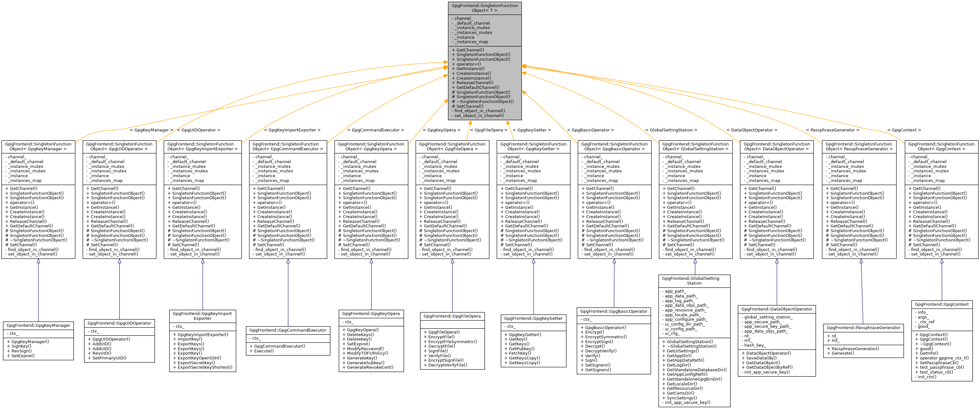The width and height of the screenshot is (980, 409).
Task: Click the '< DataObjectOperator >' edge label
Action: pyautogui.click(x=752, y=130)
